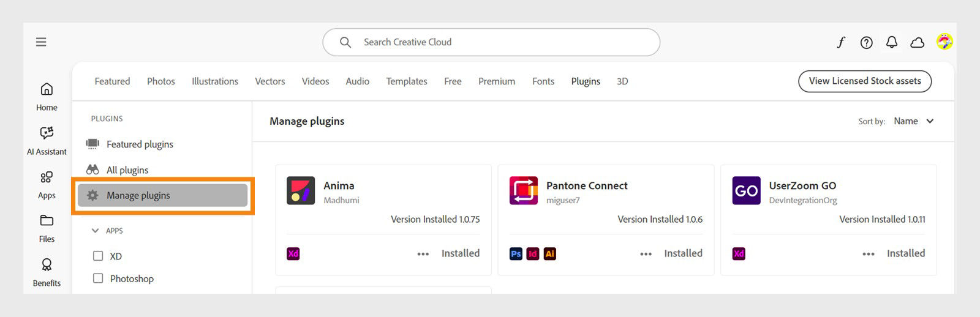Click Version Installed 1.0.75 text
This screenshot has width=980, height=317.
(x=435, y=219)
